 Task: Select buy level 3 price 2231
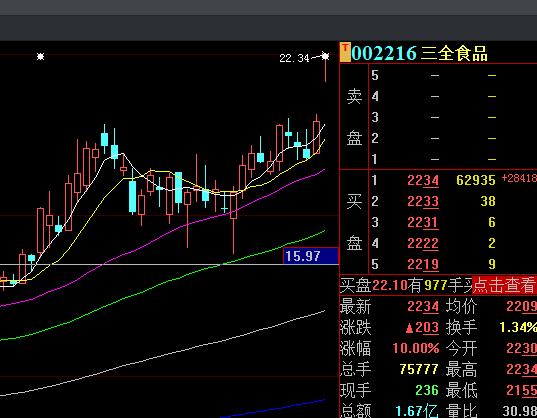(423, 222)
